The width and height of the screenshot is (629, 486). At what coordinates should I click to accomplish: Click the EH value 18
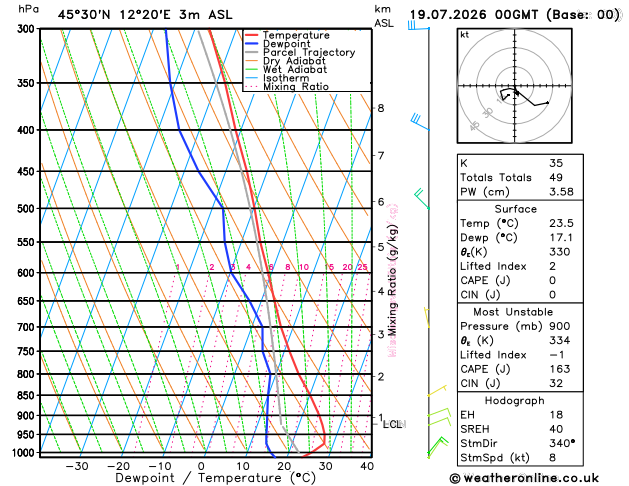(x=556, y=415)
